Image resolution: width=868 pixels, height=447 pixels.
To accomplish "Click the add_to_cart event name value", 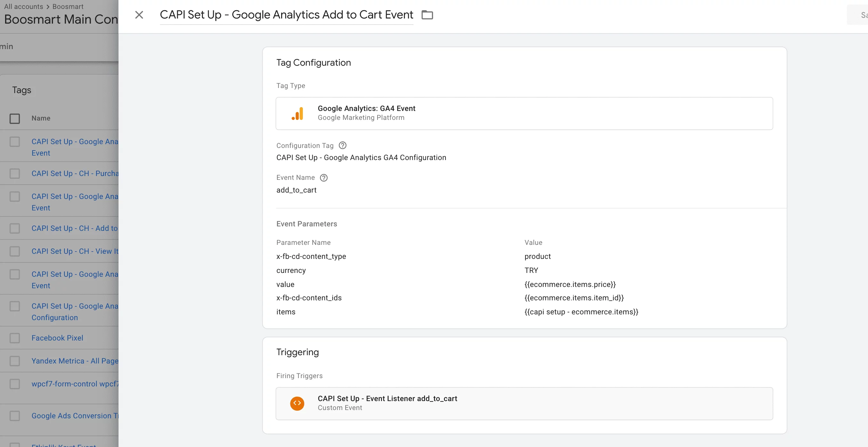I will (x=296, y=190).
